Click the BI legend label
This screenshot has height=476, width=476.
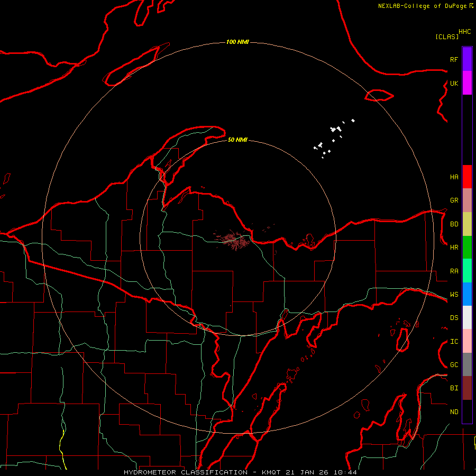click(454, 388)
